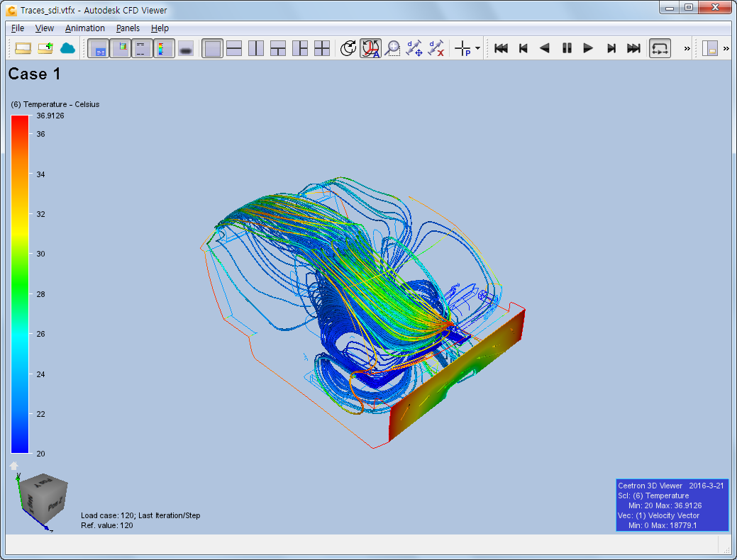Click the panel layout icon at toolbar end

click(x=710, y=48)
